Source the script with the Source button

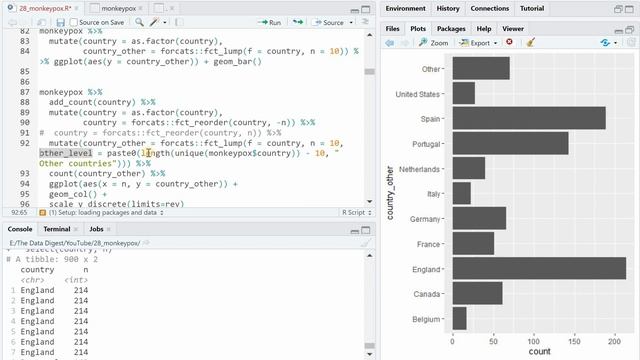329,22
